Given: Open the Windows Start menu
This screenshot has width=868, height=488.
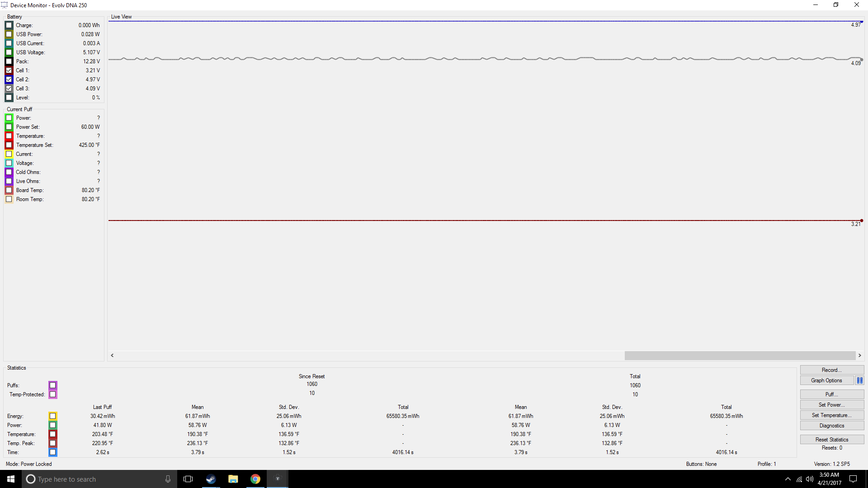Looking at the screenshot, I should (11, 479).
